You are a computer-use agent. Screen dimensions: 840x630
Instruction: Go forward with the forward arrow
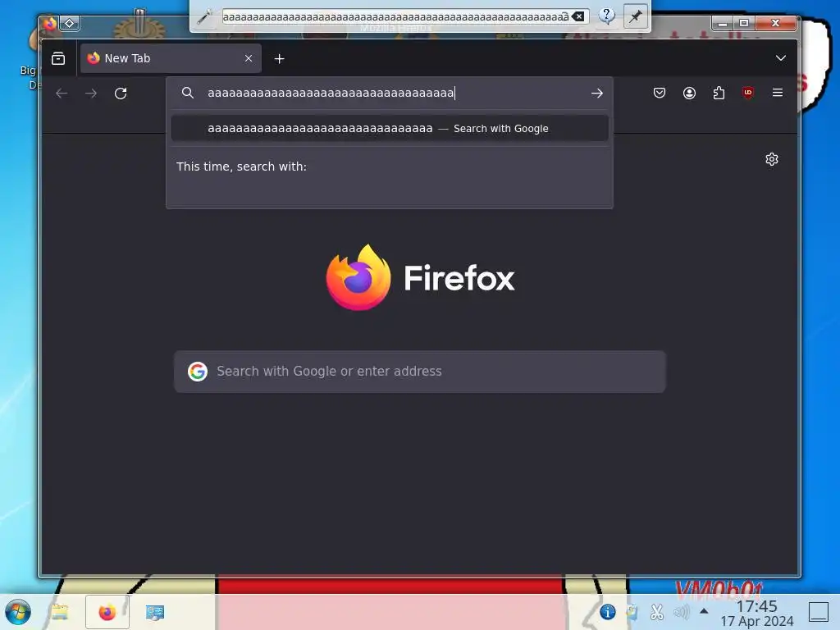point(91,94)
